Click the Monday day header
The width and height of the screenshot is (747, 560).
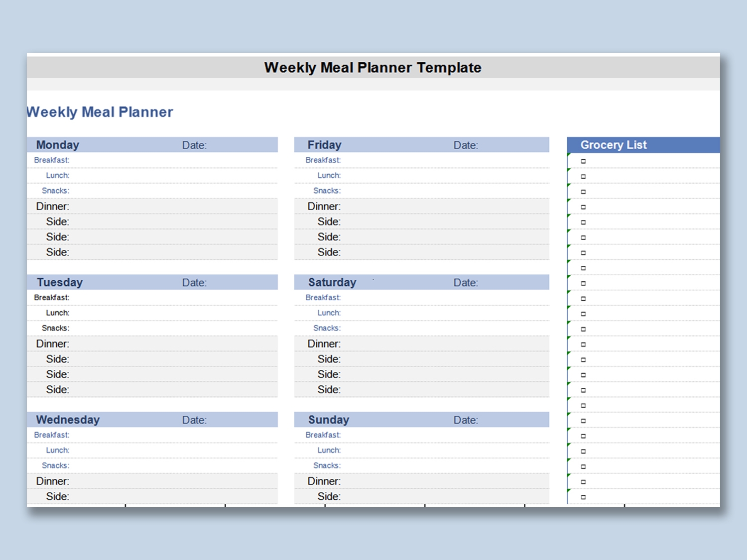tap(58, 145)
